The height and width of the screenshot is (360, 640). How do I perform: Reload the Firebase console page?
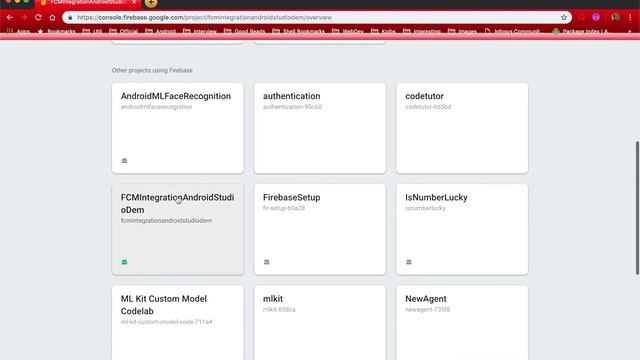38,18
